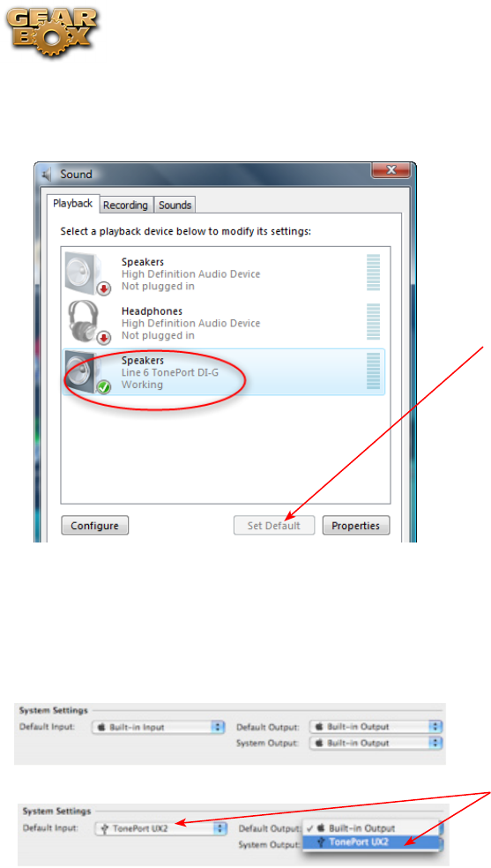Switch to the Sounds tab
The height and width of the screenshot is (868, 491).
pos(175,205)
